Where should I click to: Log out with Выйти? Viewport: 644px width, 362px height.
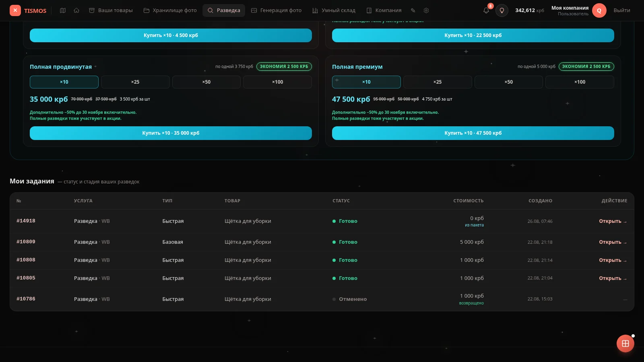[x=622, y=10]
